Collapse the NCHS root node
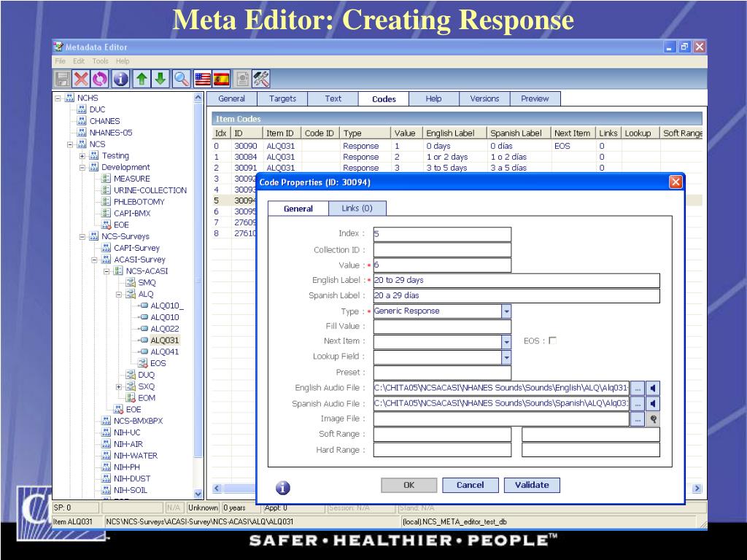 point(58,98)
